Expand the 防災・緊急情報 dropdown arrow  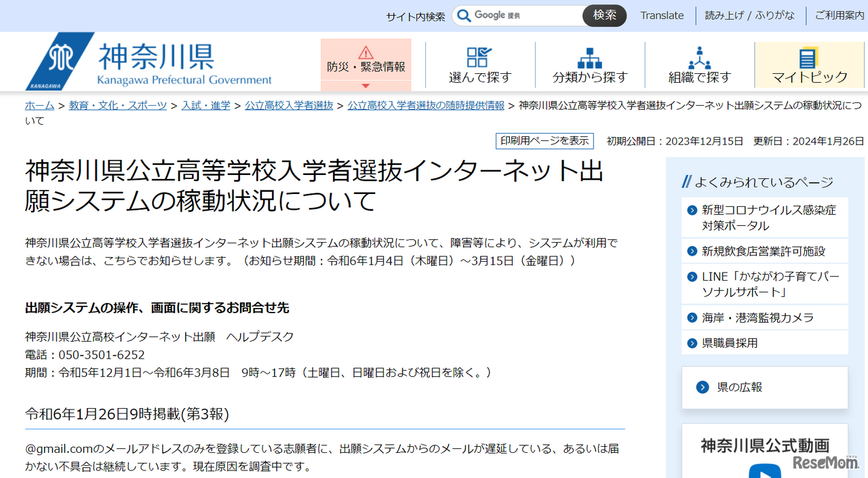tap(366, 85)
